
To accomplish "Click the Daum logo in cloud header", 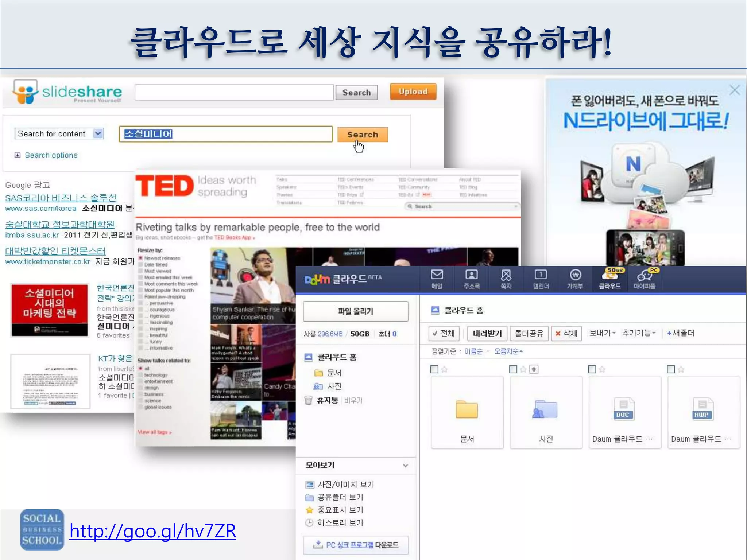I will coord(317,279).
